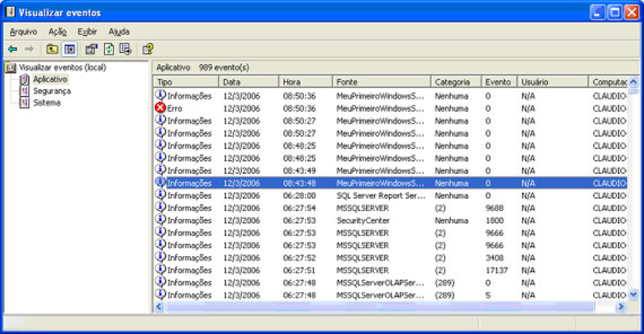Click the Help toolbar icon
This screenshot has height=334, width=644.
tap(148, 49)
